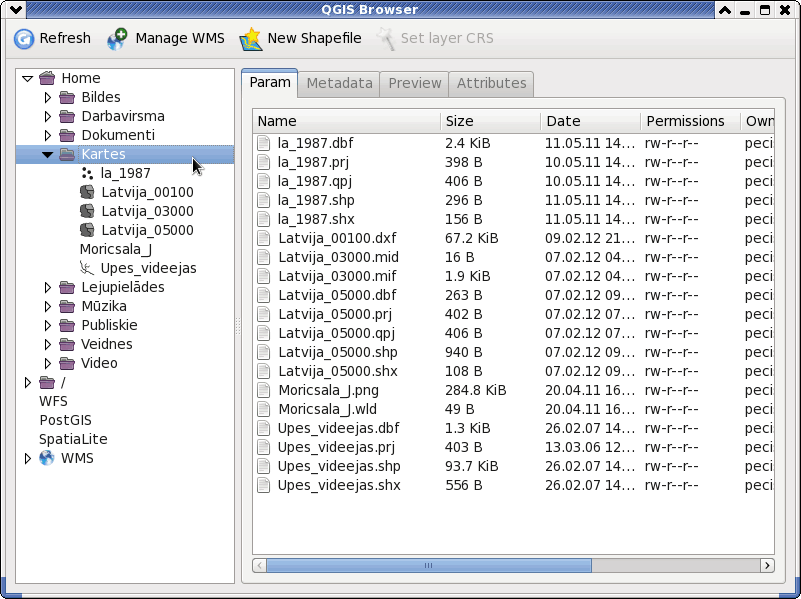This screenshot has width=801, height=599.
Task: Click the New Shapefile button label
Action: point(314,38)
